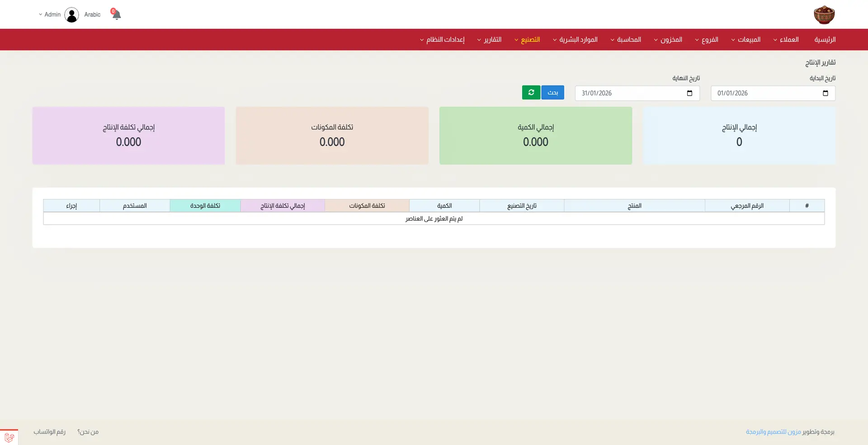
Task: Click the date basket logo icon
Action: point(824,15)
